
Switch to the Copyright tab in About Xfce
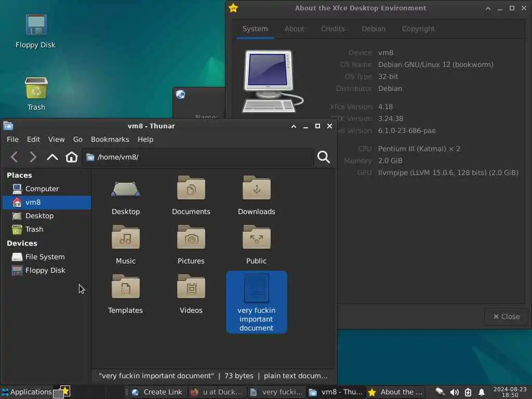pyautogui.click(x=418, y=29)
